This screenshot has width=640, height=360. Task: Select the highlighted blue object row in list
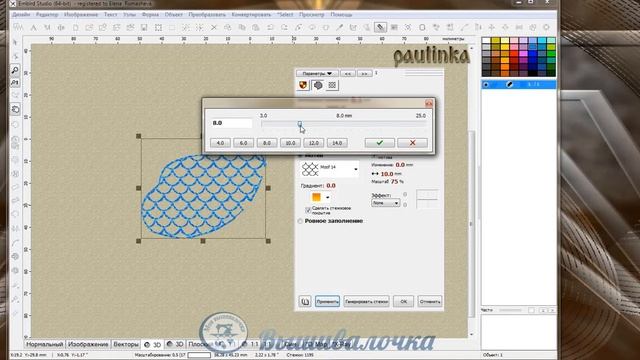tap(518, 84)
